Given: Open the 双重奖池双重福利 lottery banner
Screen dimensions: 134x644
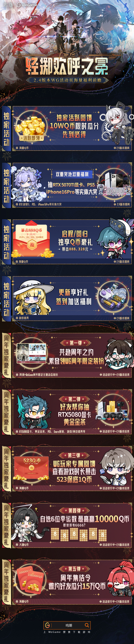Looking at the screenshot, I should click(72, 185).
